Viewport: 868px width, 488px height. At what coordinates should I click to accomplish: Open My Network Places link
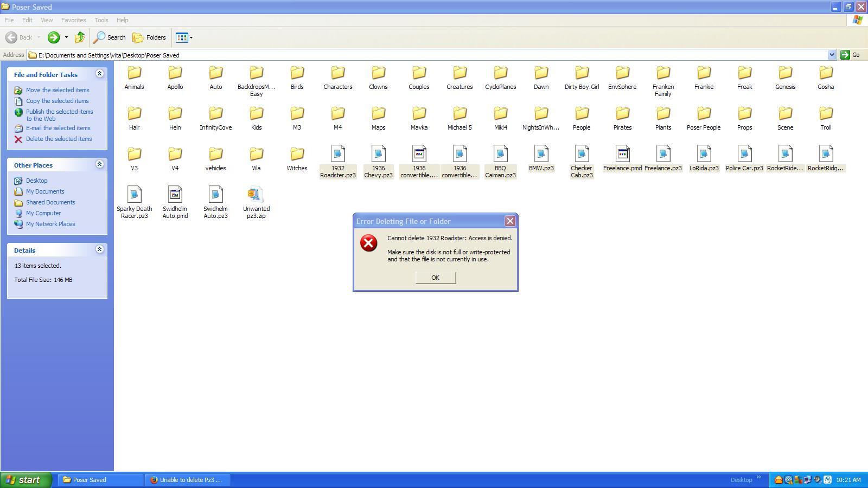(x=50, y=224)
